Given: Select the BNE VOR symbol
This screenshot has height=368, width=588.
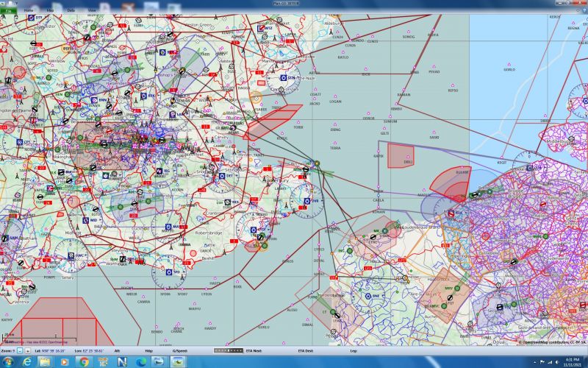Looking at the screenshot, I should (367, 296).
